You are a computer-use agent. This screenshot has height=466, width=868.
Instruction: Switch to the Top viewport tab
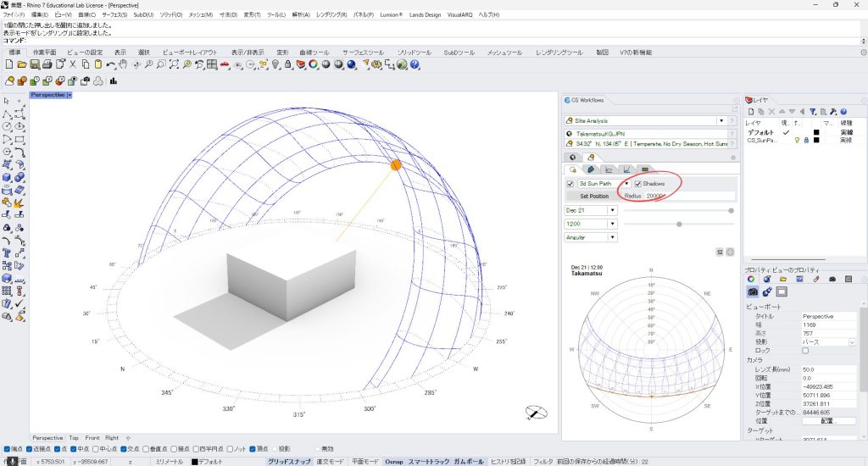pyautogui.click(x=74, y=438)
